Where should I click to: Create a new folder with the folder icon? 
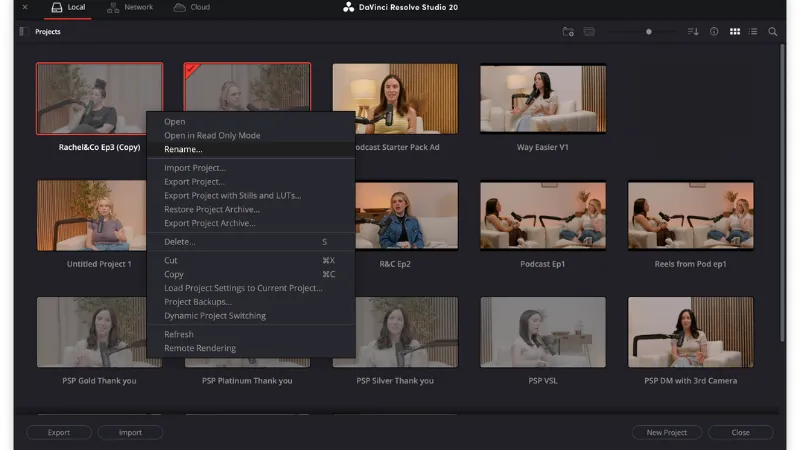click(568, 32)
